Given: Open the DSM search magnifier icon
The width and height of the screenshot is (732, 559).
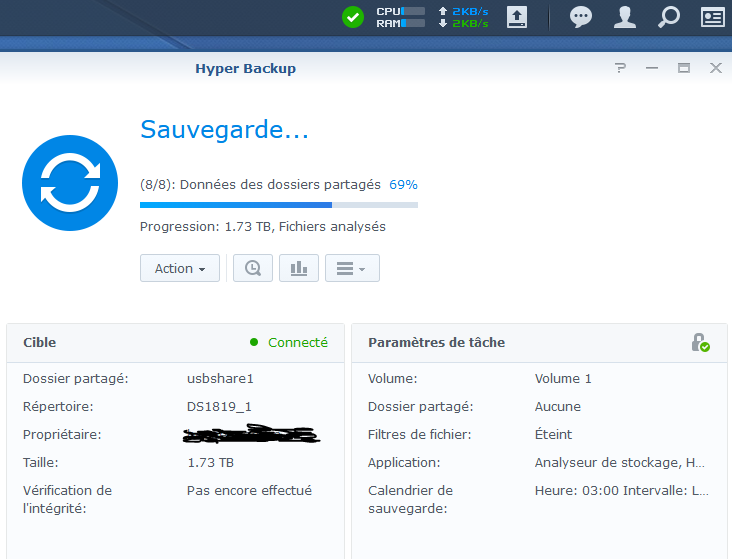Looking at the screenshot, I should (669, 17).
